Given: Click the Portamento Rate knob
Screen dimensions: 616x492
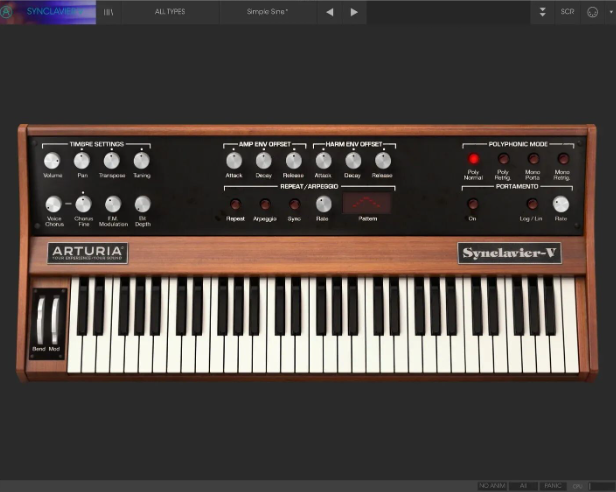Looking at the screenshot, I should [561, 204].
